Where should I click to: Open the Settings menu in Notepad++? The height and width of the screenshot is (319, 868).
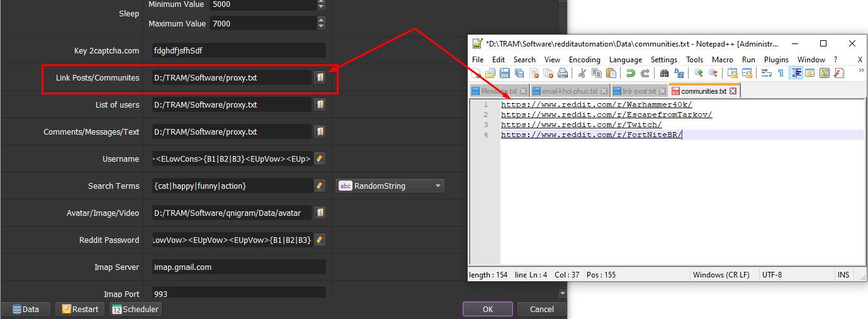[x=664, y=59]
